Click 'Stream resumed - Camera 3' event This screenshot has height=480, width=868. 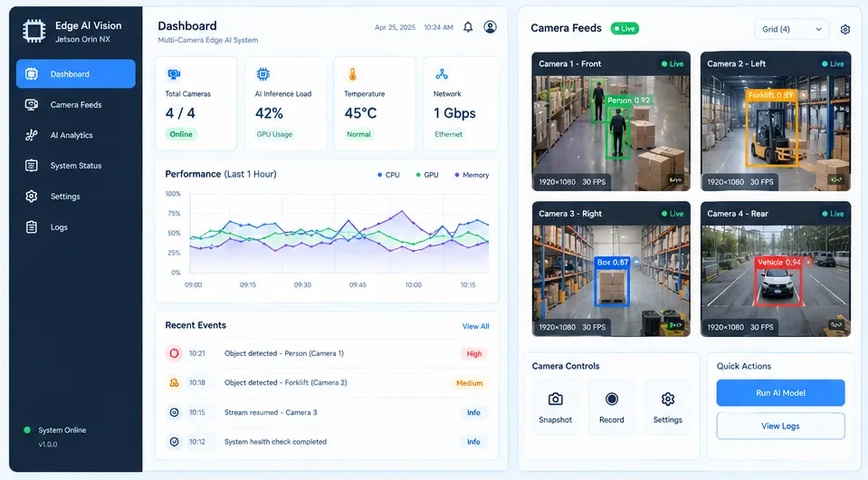271,412
